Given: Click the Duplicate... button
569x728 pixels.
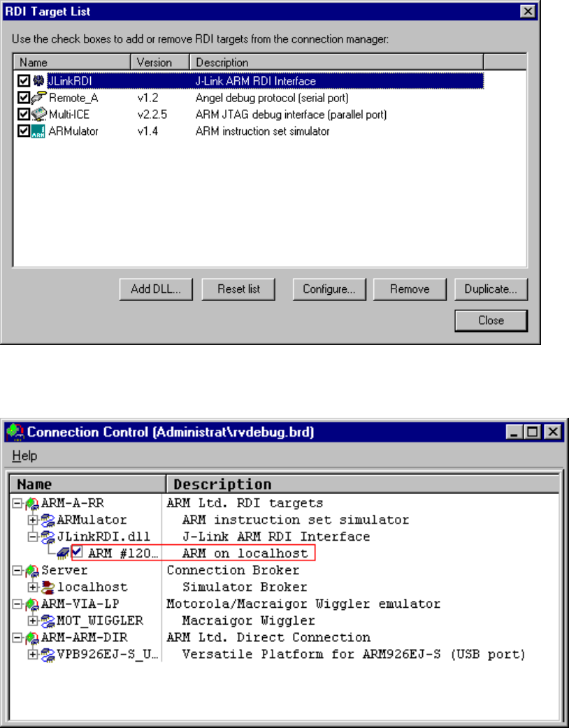Looking at the screenshot, I should point(491,289).
